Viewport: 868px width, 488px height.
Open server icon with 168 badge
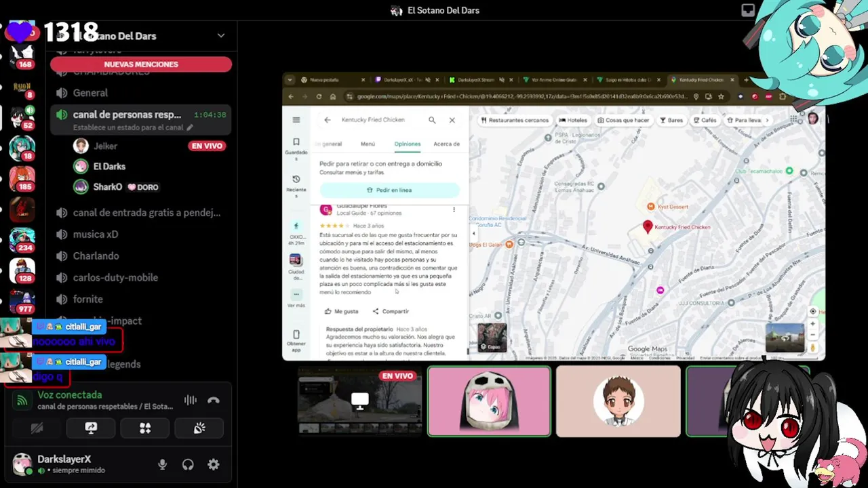[22, 54]
